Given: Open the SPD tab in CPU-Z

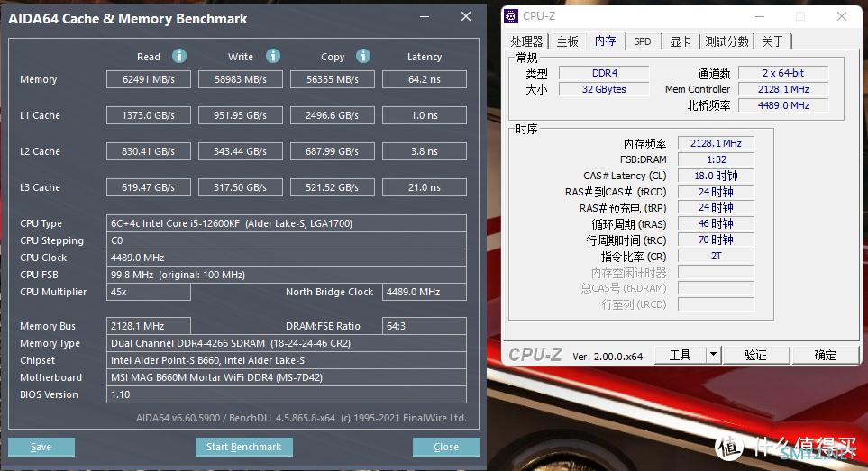Looking at the screenshot, I should point(642,41).
